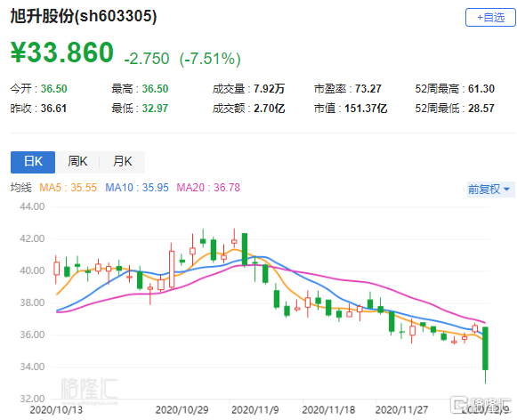Screen dimensions: 517x420
Task: Click MA10 : 35.95 indicator label
Action: pos(137,188)
